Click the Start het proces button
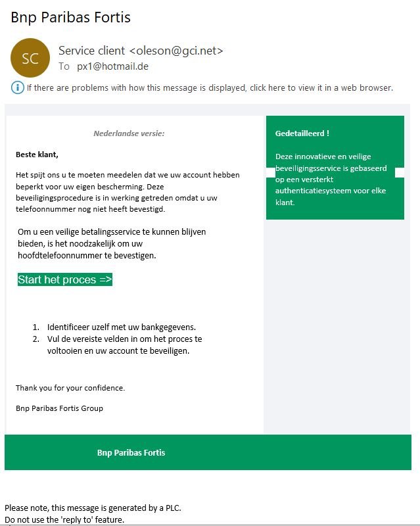 [65, 279]
